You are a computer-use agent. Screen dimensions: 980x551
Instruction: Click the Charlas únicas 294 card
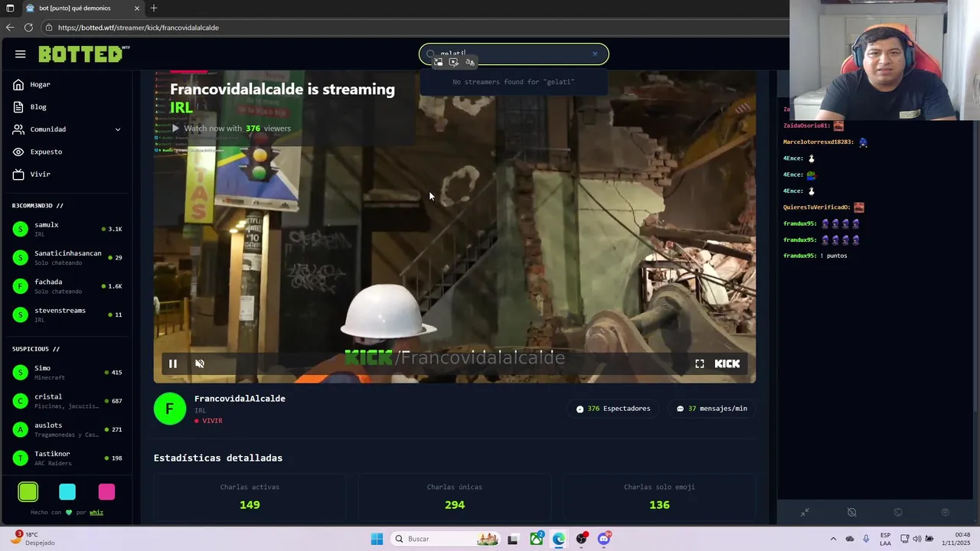coord(455,497)
